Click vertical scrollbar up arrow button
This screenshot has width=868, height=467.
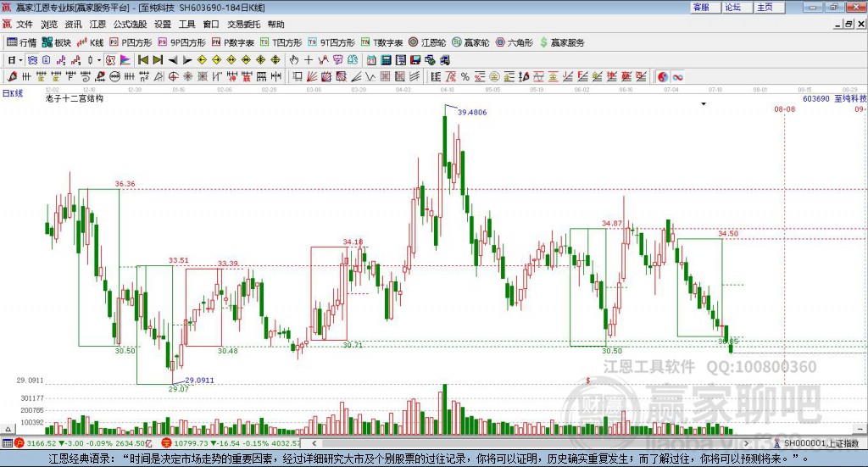click(x=8, y=429)
